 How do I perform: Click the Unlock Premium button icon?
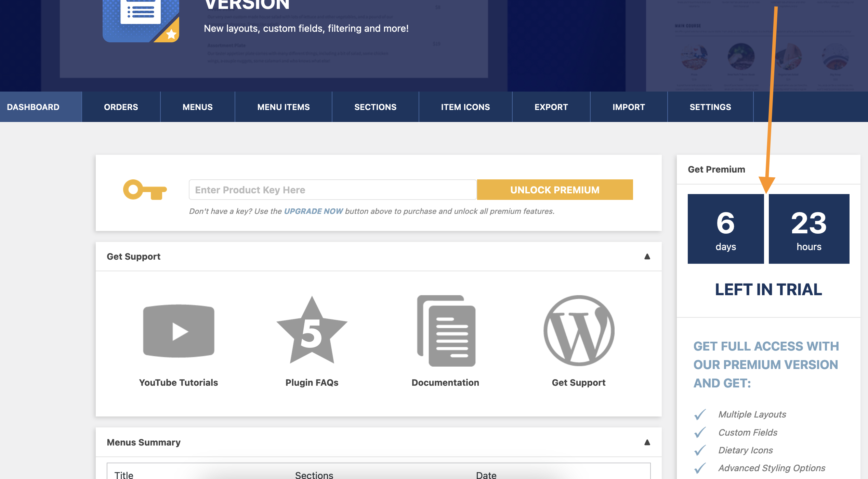coord(554,189)
